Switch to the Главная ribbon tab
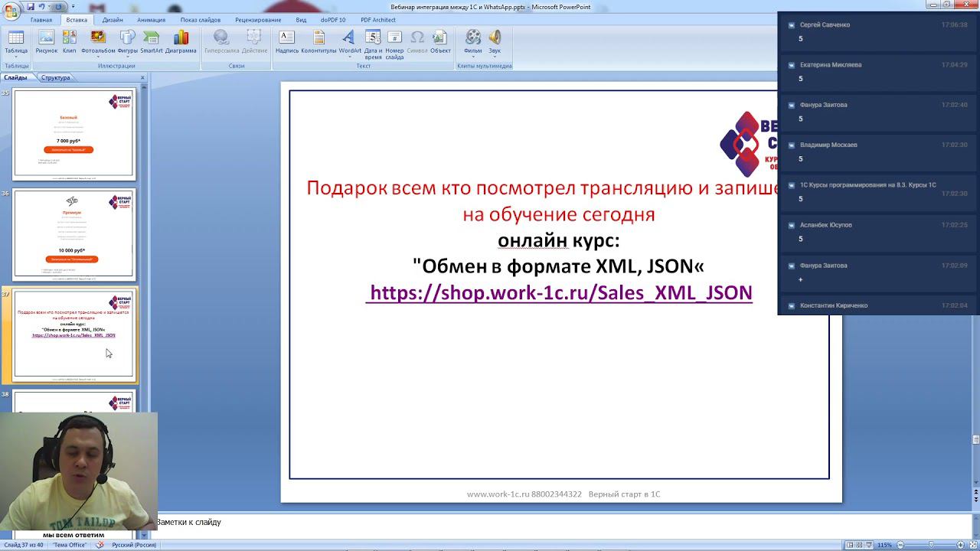The width and height of the screenshot is (980, 551). click(41, 20)
